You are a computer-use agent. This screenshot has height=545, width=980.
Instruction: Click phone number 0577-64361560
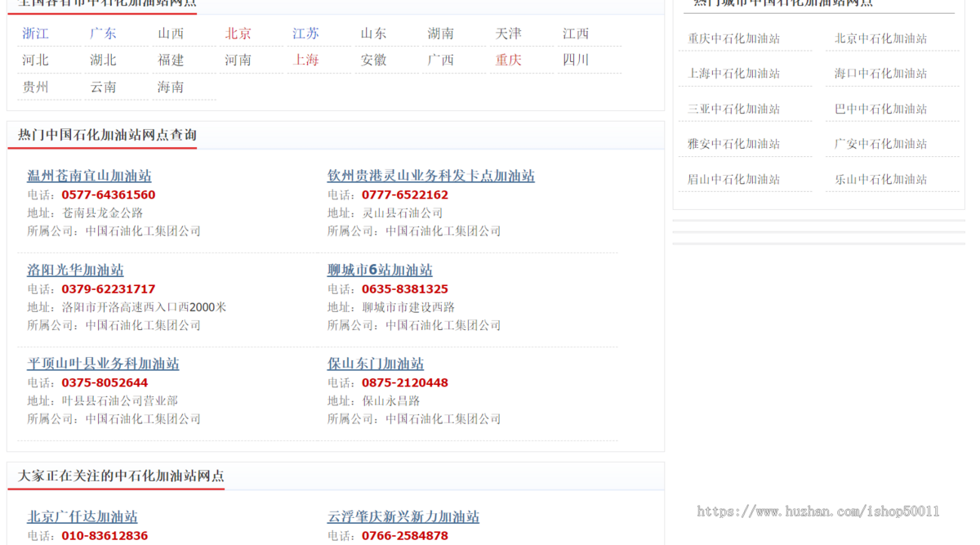pyautogui.click(x=108, y=194)
